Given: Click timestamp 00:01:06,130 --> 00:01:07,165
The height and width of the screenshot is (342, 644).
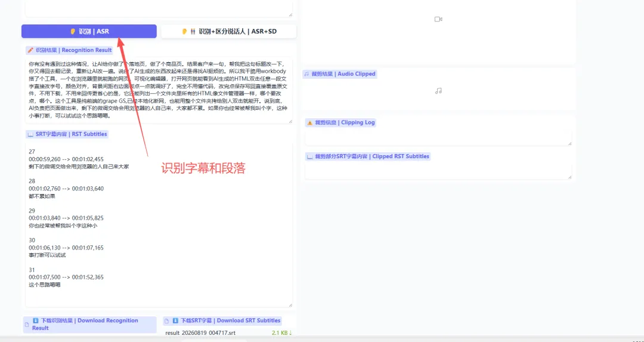Looking at the screenshot, I should pyautogui.click(x=66, y=248).
